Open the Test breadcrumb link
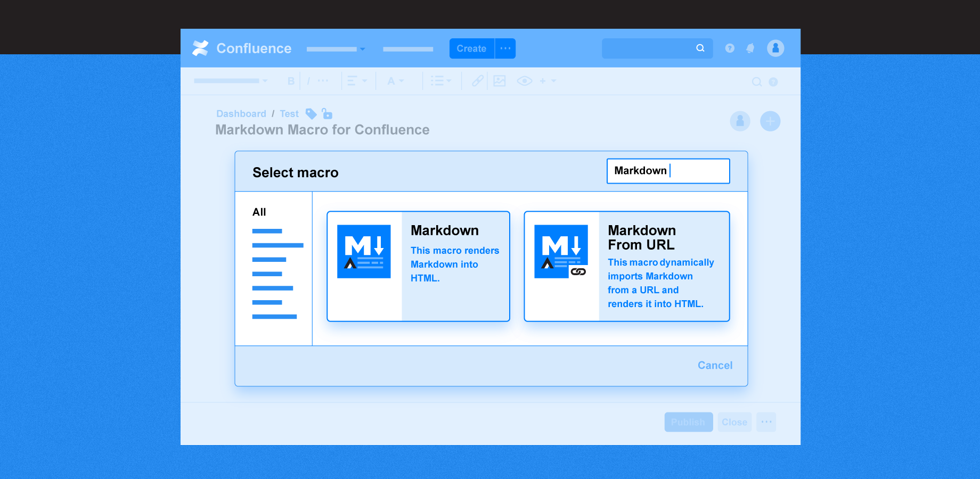 289,114
